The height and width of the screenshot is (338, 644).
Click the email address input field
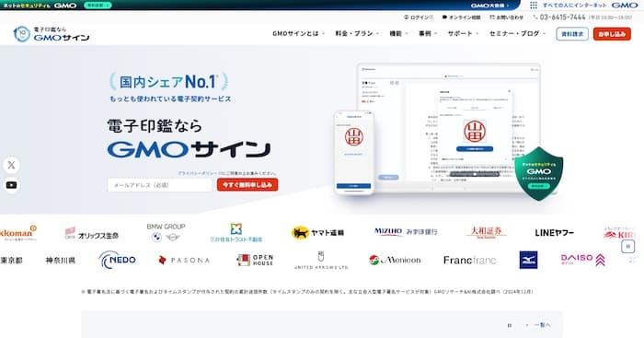pyautogui.click(x=160, y=185)
